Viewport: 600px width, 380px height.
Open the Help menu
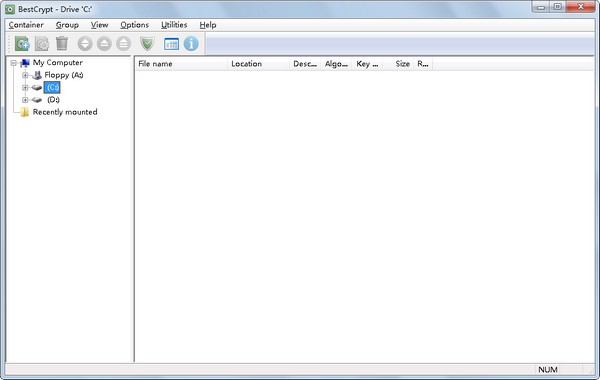pyautogui.click(x=208, y=25)
